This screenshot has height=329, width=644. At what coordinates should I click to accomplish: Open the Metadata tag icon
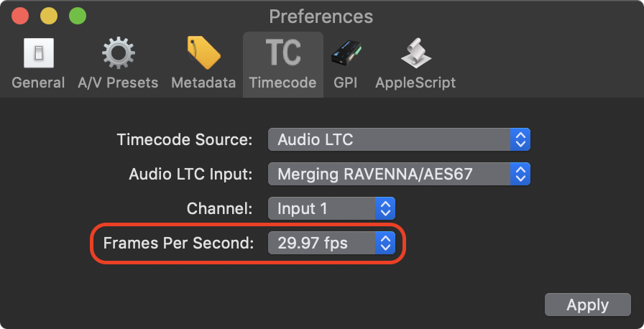pos(203,53)
